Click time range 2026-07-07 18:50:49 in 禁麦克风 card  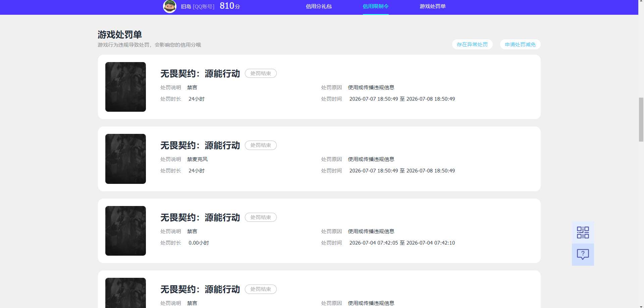[402, 171]
